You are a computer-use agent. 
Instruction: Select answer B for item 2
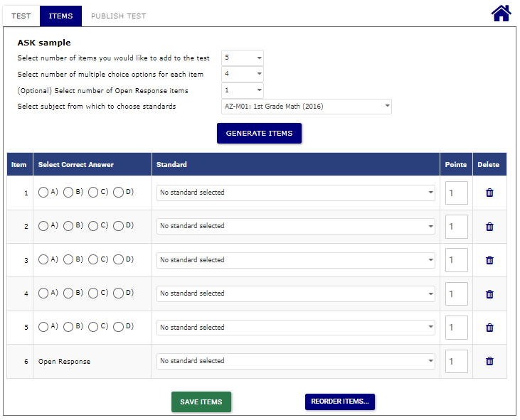68,227
